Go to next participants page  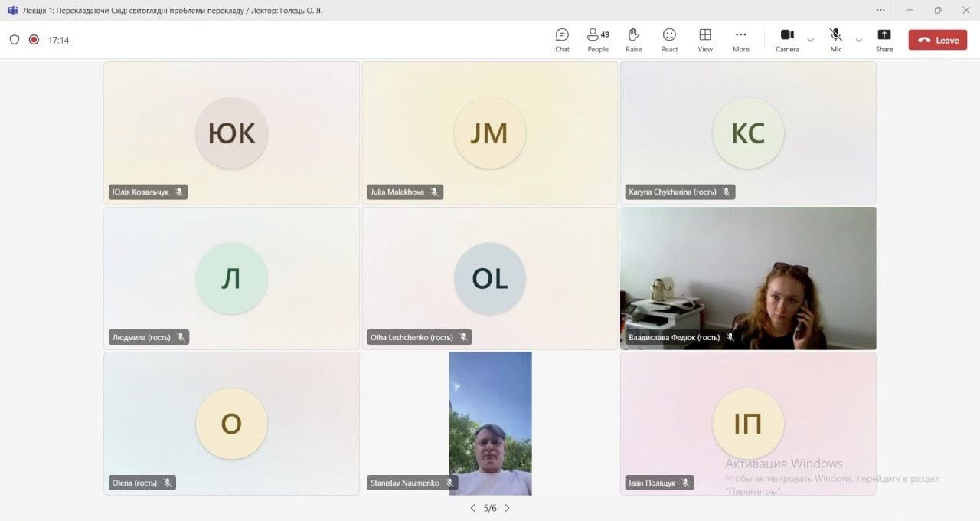tap(507, 508)
